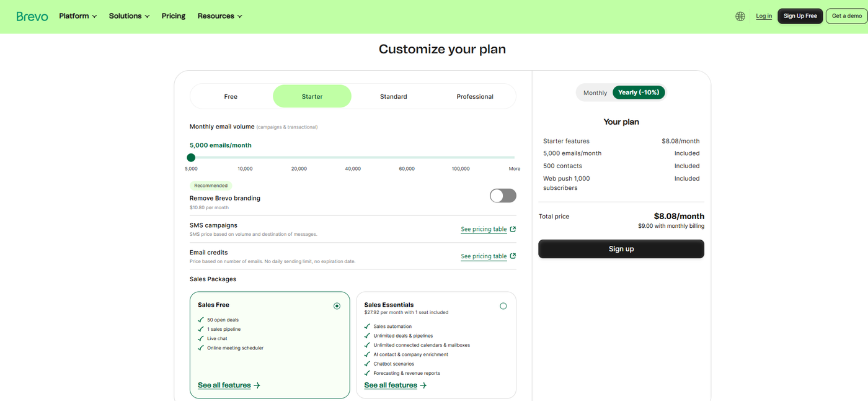868x401 pixels.
Task: Click the Log in link
Action: pyautogui.click(x=764, y=16)
